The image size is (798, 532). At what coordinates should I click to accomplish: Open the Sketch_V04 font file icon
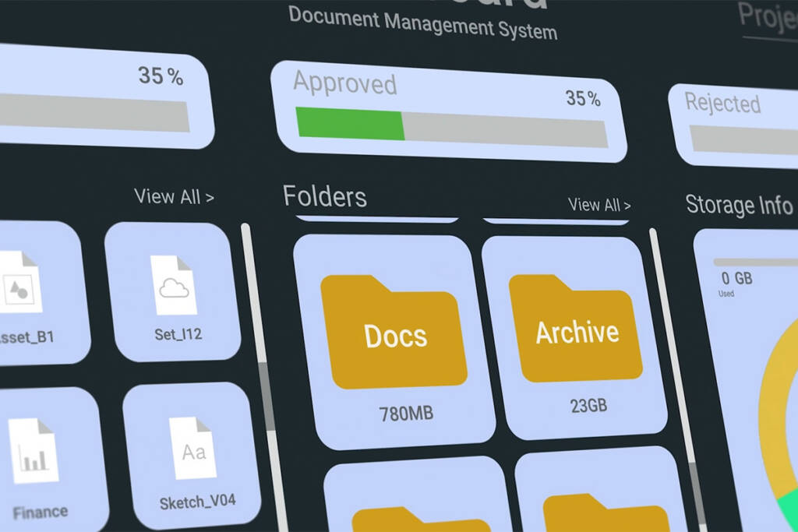pyautogui.click(x=193, y=448)
